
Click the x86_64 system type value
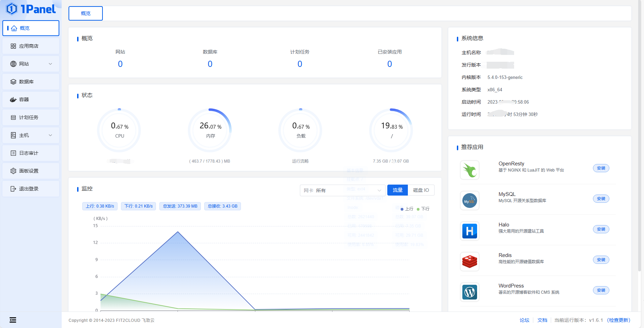tap(495, 90)
